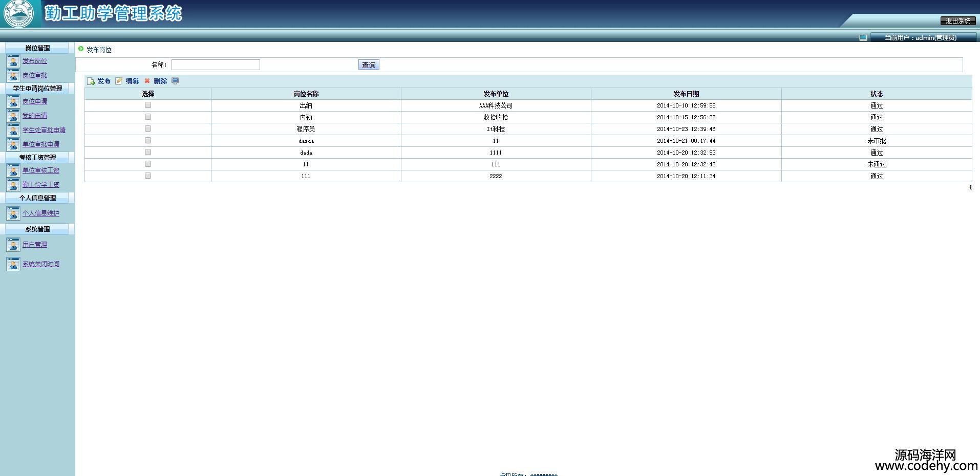Tick the checkbox for the 11 / 111 row

point(148,164)
